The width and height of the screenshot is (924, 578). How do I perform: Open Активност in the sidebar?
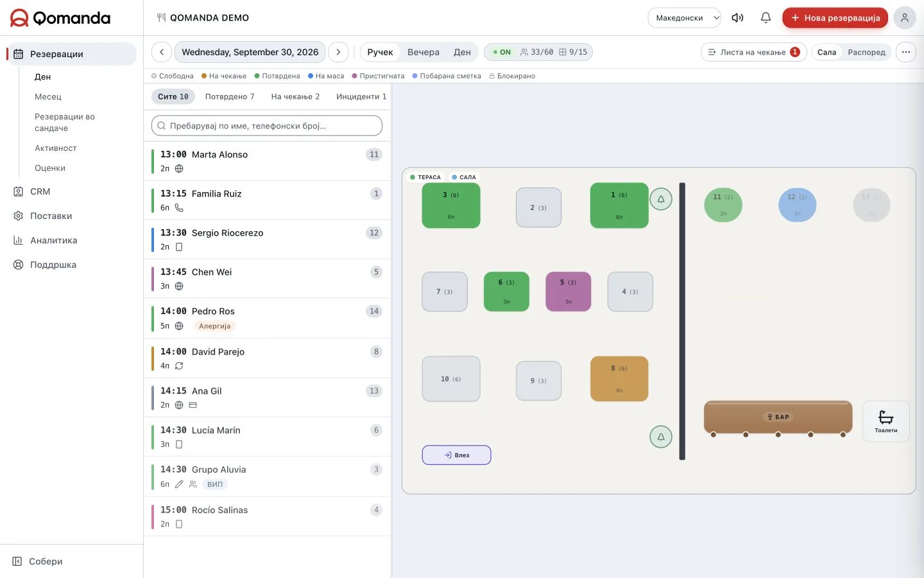coord(56,148)
